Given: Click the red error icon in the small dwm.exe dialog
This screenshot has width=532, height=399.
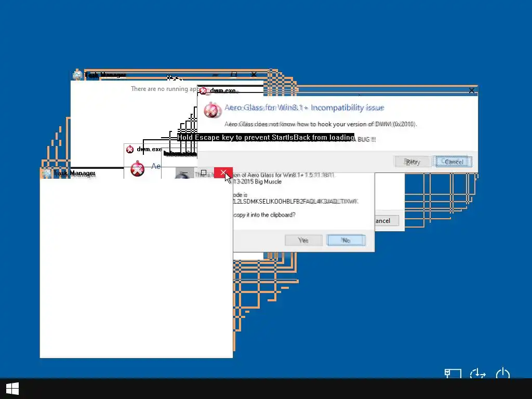Looking at the screenshot, I should 137,169.
